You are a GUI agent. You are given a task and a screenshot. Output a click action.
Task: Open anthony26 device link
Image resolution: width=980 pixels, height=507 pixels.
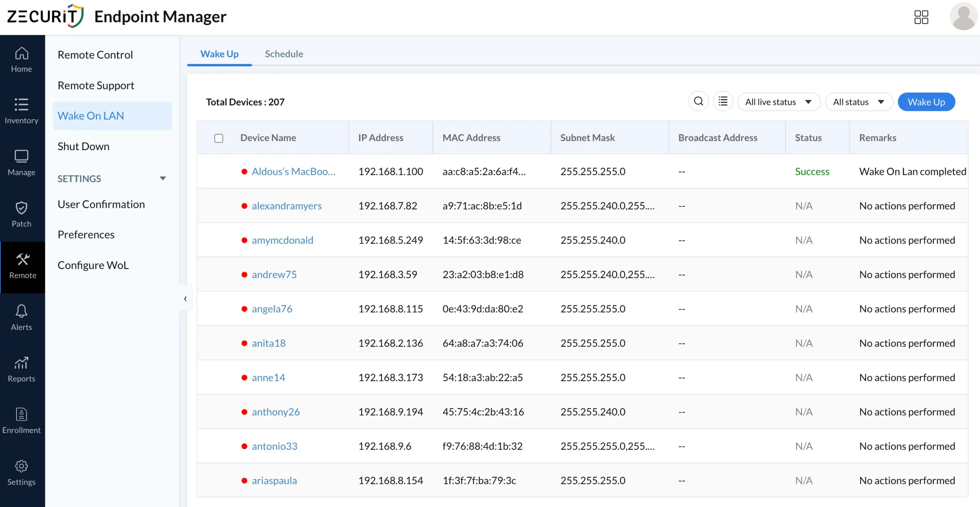(x=276, y=412)
